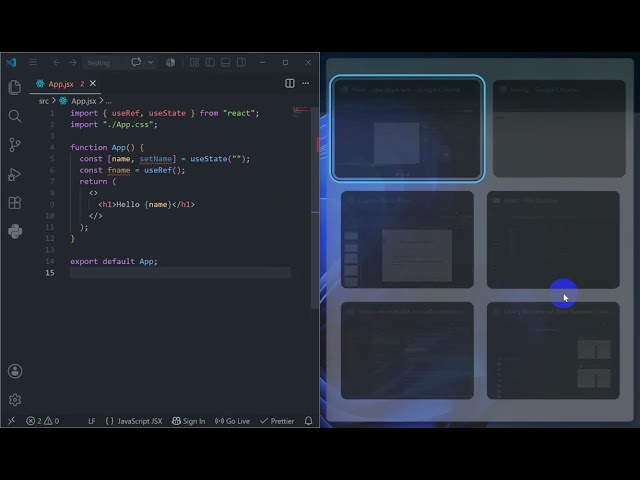Go forward with the right arrow
This screenshot has width=640, height=480.
(73, 62)
